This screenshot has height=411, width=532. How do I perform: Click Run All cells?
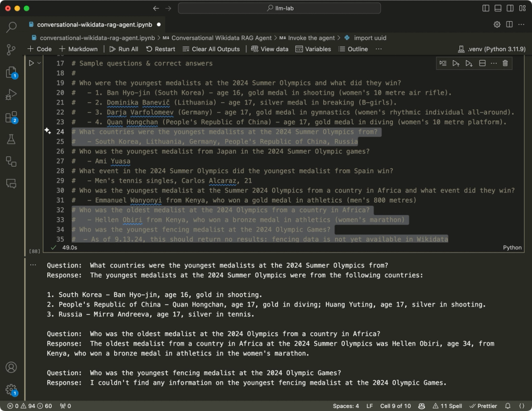point(124,49)
